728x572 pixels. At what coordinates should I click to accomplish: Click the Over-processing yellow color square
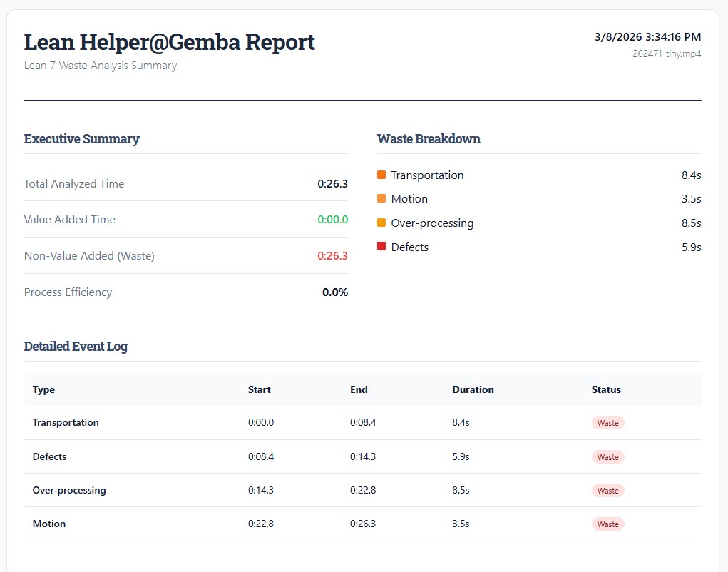point(381,223)
